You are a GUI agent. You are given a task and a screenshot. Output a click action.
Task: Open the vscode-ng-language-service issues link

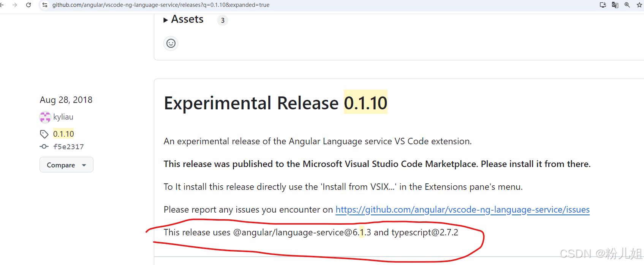click(462, 210)
